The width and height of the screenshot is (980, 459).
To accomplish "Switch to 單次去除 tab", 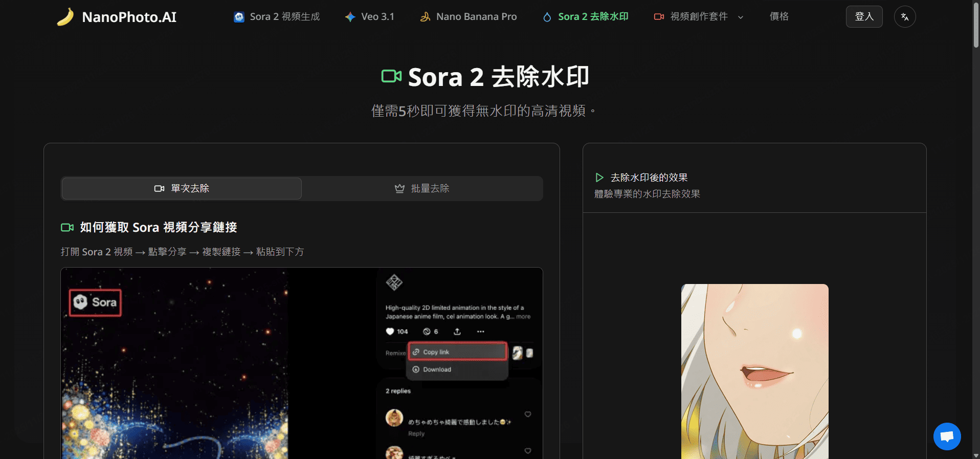I will coord(182,188).
